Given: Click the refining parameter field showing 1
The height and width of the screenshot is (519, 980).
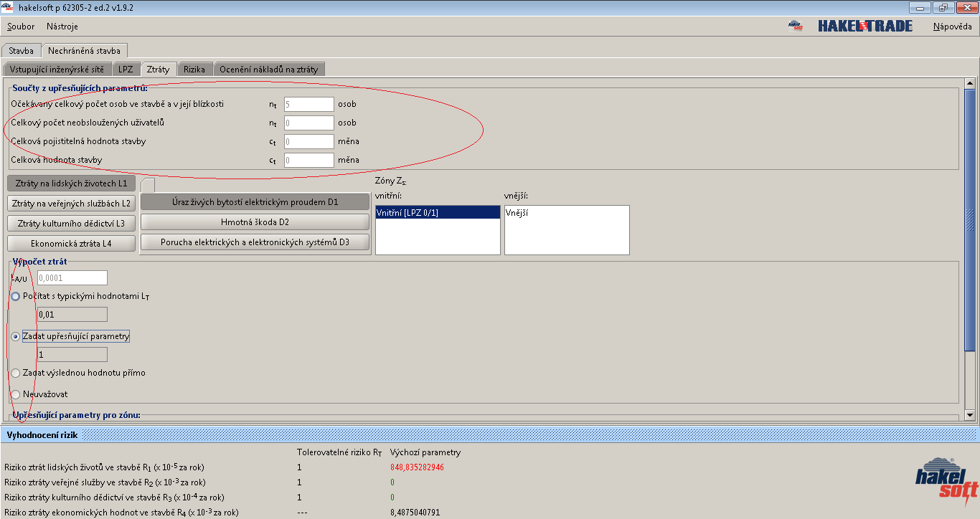Looking at the screenshot, I should click(72, 354).
